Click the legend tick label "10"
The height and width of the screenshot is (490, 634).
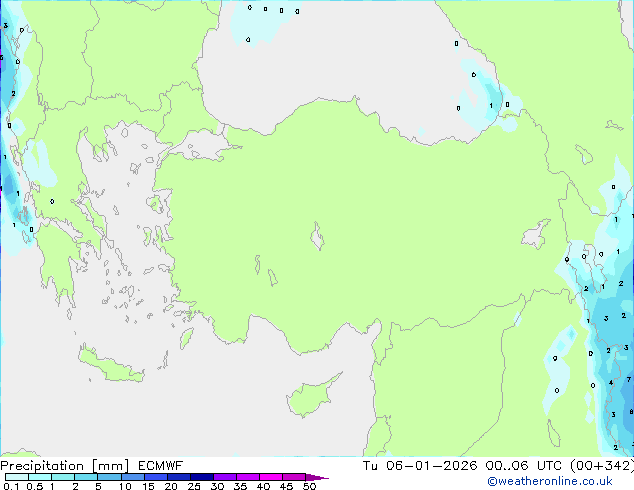125,486
